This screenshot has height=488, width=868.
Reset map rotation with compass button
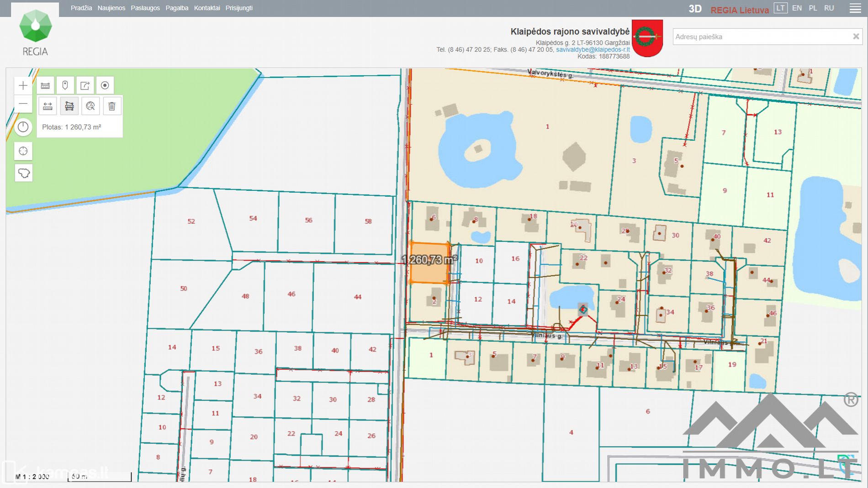pos(23,127)
